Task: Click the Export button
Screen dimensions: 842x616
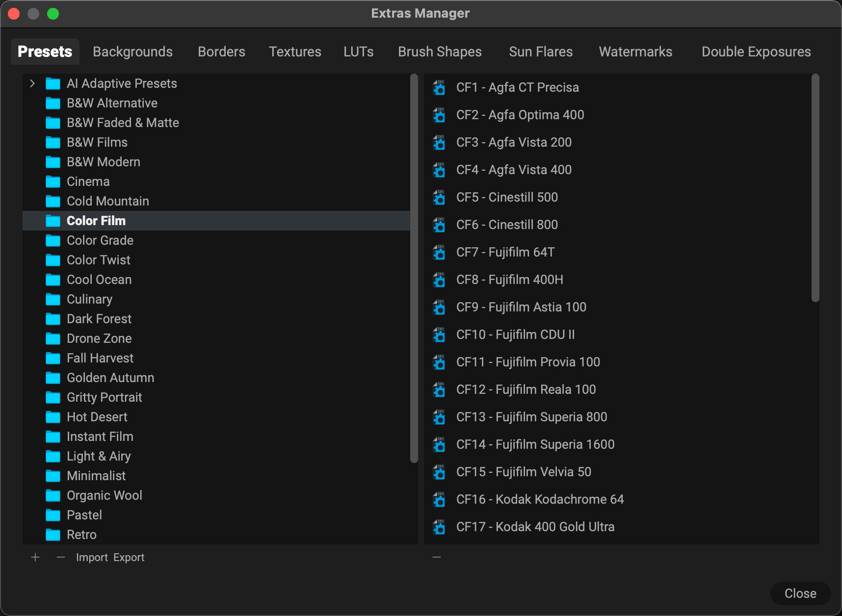Action: pos(129,557)
